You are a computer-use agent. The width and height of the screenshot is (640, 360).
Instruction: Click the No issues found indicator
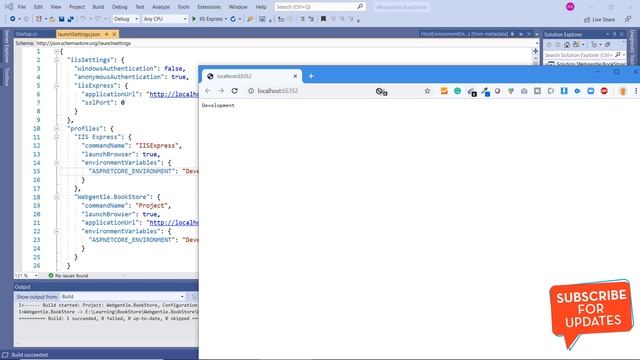[68, 276]
